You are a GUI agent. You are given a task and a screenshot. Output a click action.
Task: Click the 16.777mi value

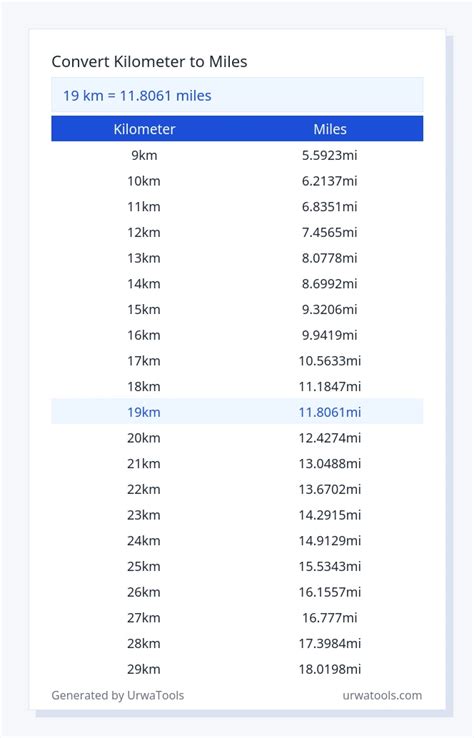click(x=329, y=618)
